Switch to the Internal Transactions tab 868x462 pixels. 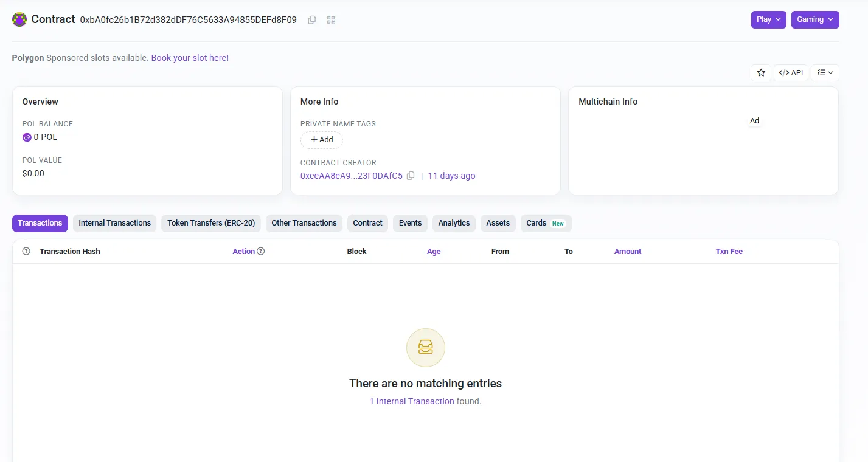click(x=115, y=223)
